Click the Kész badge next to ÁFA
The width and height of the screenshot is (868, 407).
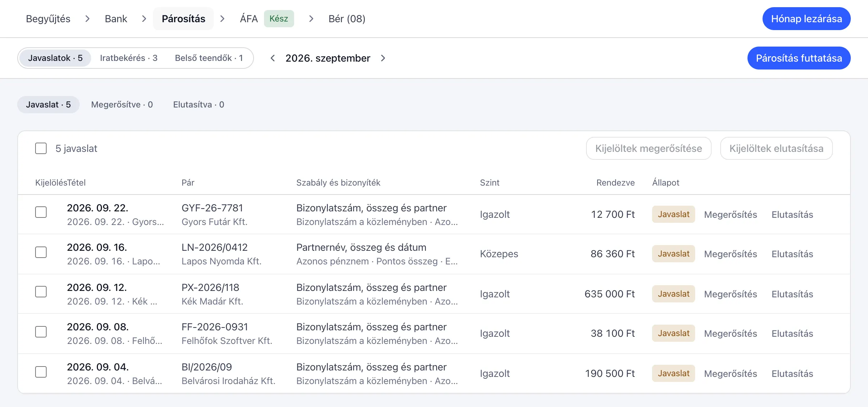pos(279,19)
